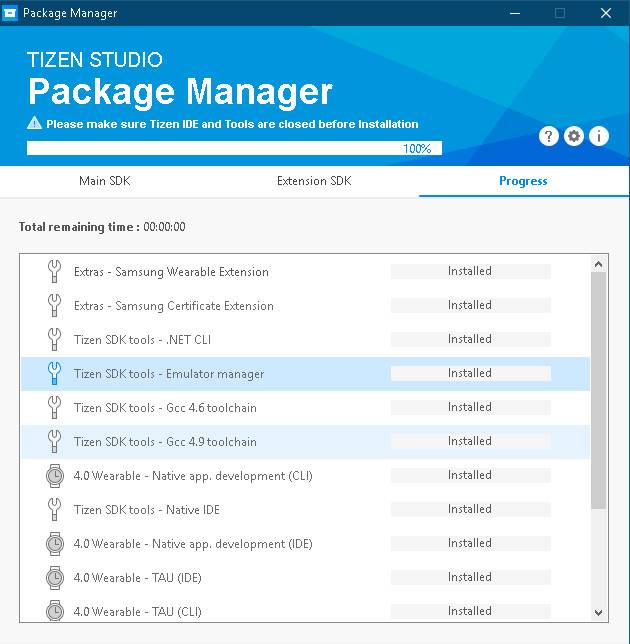
Task: Click wrench icon next to .NET CLI
Action: point(54,339)
